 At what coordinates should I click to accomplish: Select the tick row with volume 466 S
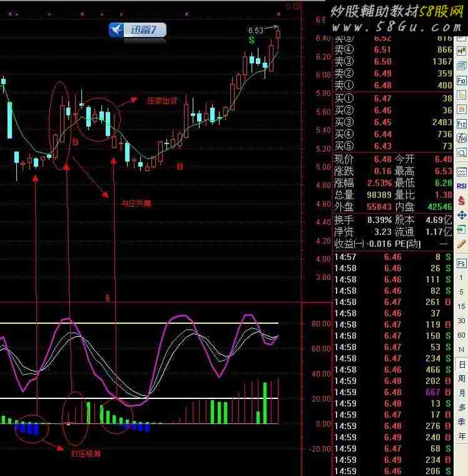392,370
